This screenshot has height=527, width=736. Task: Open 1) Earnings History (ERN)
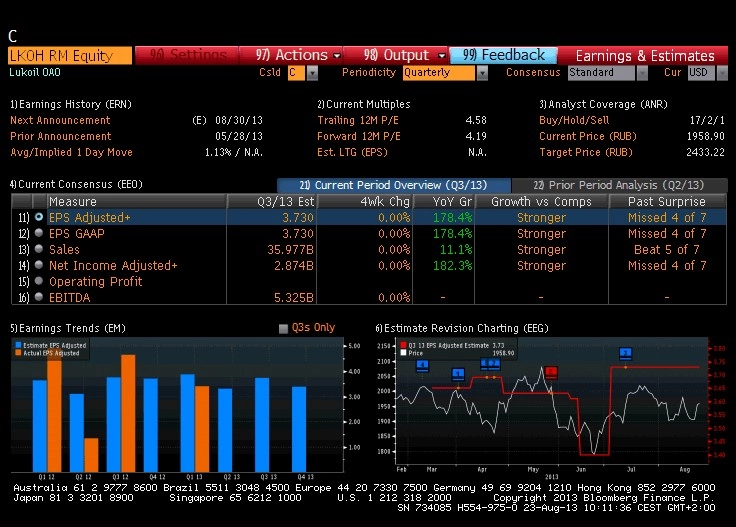(x=71, y=104)
